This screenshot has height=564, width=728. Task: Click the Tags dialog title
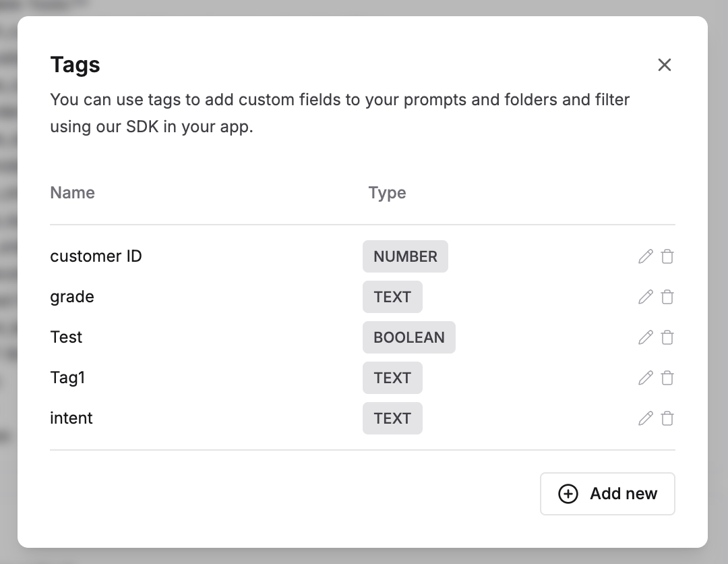[x=75, y=65]
